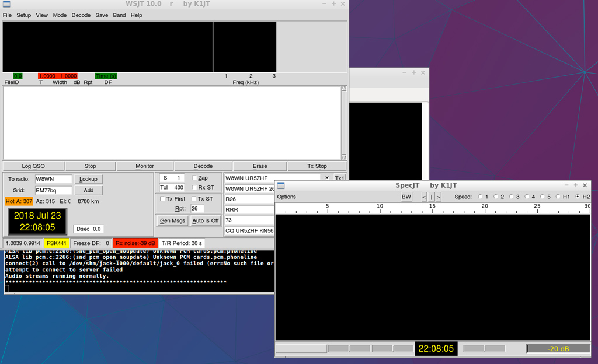Adjust the SpecJT gain slider near -20 dB
The height and width of the screenshot is (364, 598).
tap(484, 348)
